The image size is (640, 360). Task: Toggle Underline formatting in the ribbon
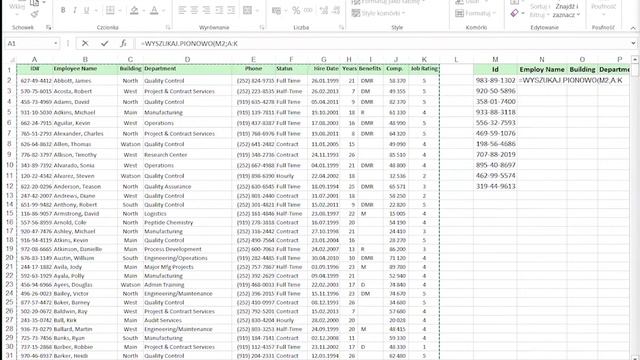coord(86,11)
